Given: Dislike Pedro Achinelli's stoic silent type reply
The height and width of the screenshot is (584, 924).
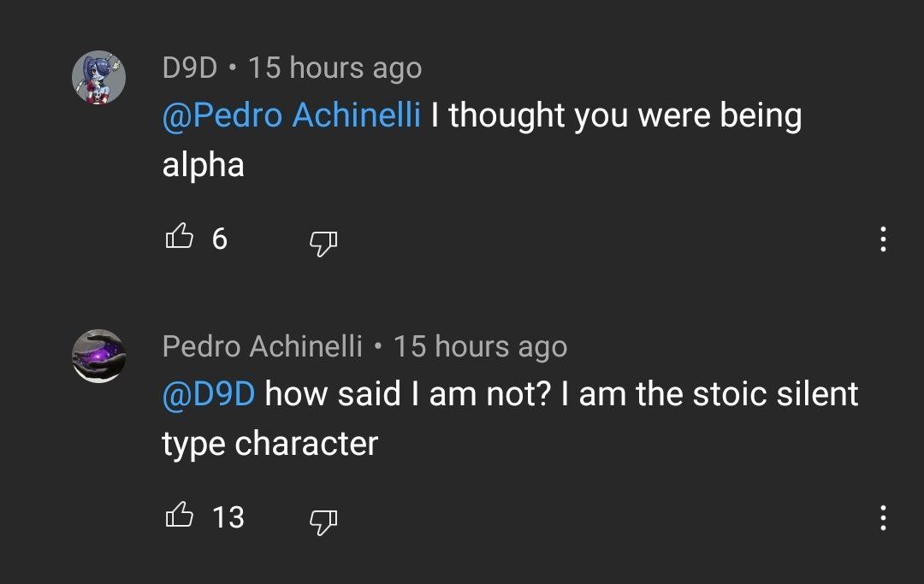Looking at the screenshot, I should click(323, 521).
